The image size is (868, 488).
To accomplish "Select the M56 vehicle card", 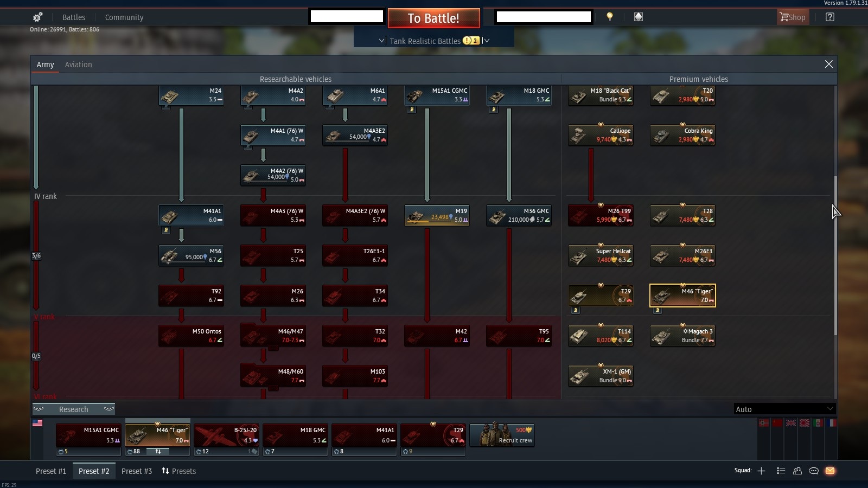I will coord(192,255).
